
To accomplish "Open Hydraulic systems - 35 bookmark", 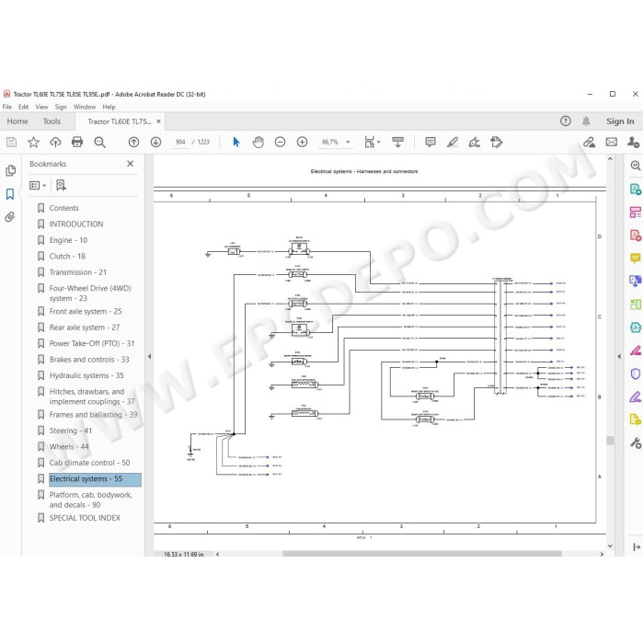I will click(86, 375).
